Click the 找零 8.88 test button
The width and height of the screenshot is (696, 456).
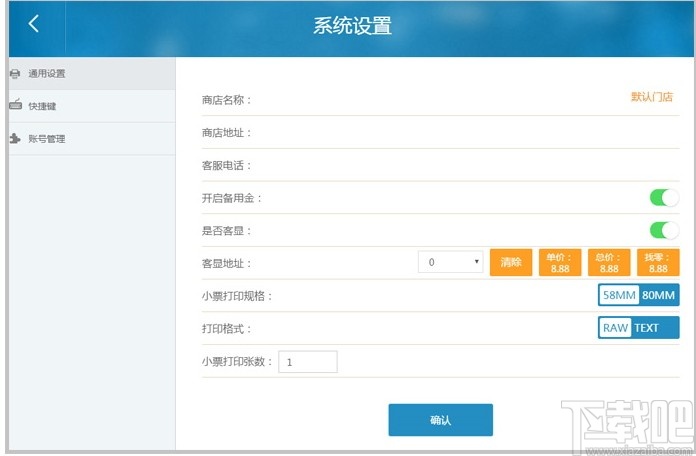pyautogui.click(x=657, y=262)
